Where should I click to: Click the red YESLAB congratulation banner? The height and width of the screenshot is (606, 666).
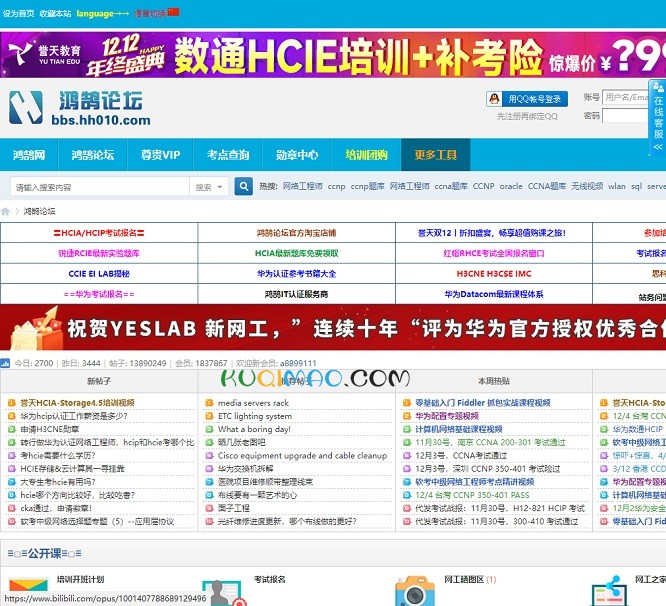(333, 327)
